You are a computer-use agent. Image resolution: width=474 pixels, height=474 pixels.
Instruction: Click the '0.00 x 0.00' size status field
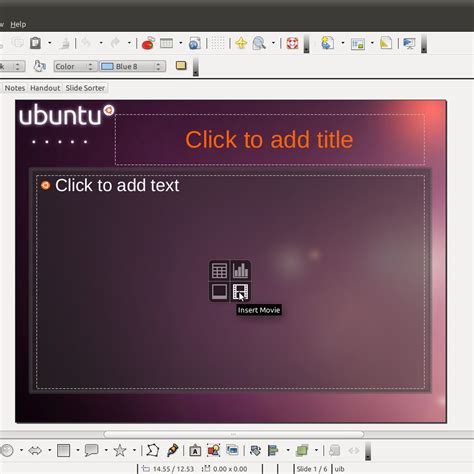(230, 469)
